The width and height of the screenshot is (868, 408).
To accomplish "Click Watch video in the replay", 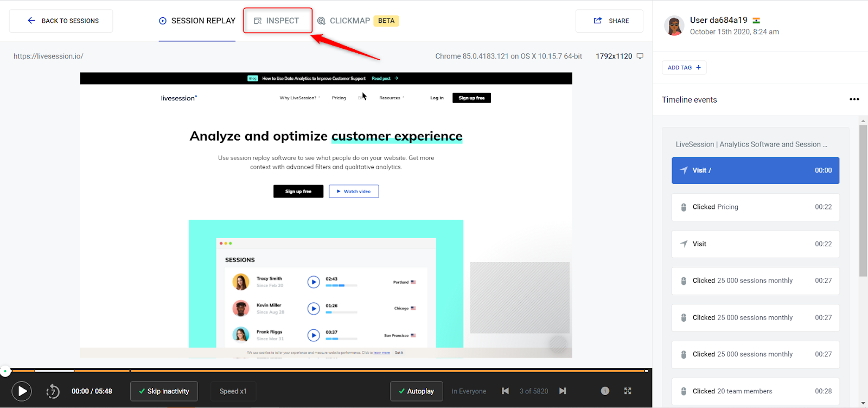I will click(x=354, y=192).
